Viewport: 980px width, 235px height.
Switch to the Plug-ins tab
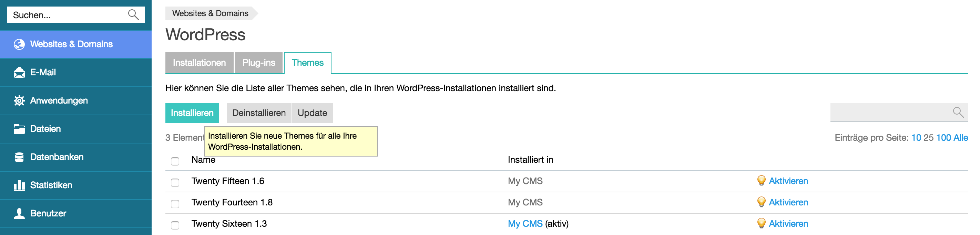tap(259, 63)
